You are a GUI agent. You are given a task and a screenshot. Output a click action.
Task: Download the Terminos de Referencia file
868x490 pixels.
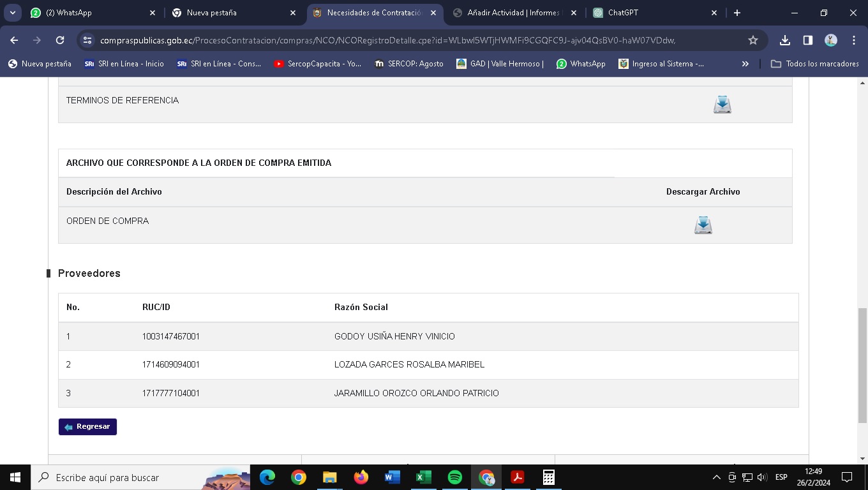[x=722, y=105]
